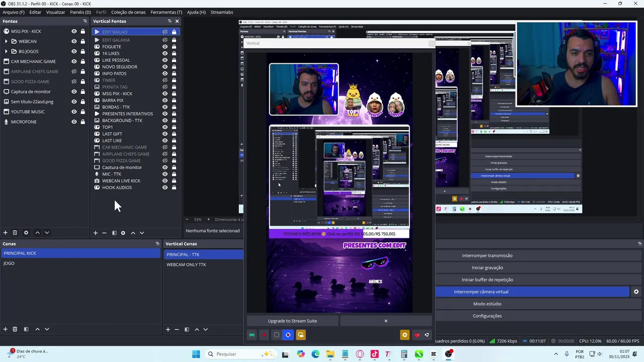The width and height of the screenshot is (644, 362).
Task: Delete selected scene in Cenas panel
Action: pyautogui.click(x=15, y=329)
